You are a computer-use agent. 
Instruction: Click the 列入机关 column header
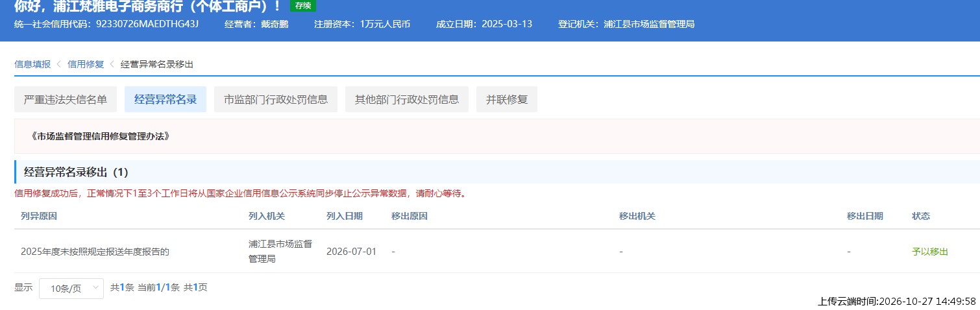click(x=267, y=216)
